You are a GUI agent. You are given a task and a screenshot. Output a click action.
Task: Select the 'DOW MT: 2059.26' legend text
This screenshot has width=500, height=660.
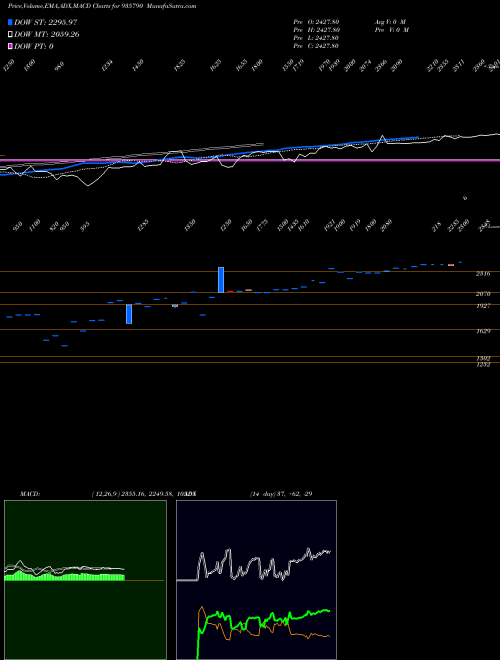coord(47,35)
